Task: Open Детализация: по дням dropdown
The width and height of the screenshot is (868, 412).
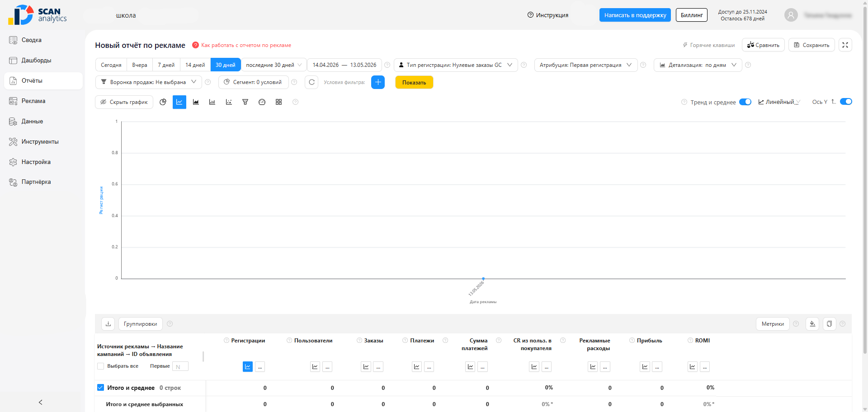Action: 698,65
